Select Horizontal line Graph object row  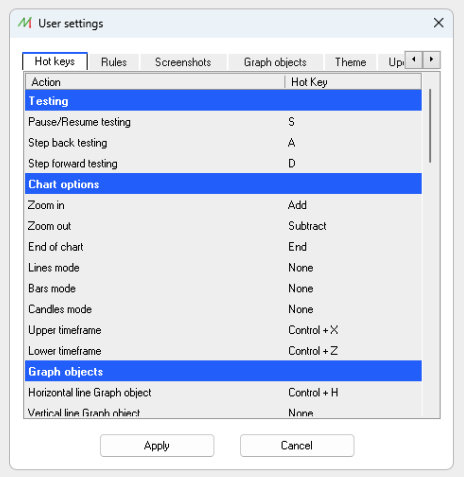223,392
